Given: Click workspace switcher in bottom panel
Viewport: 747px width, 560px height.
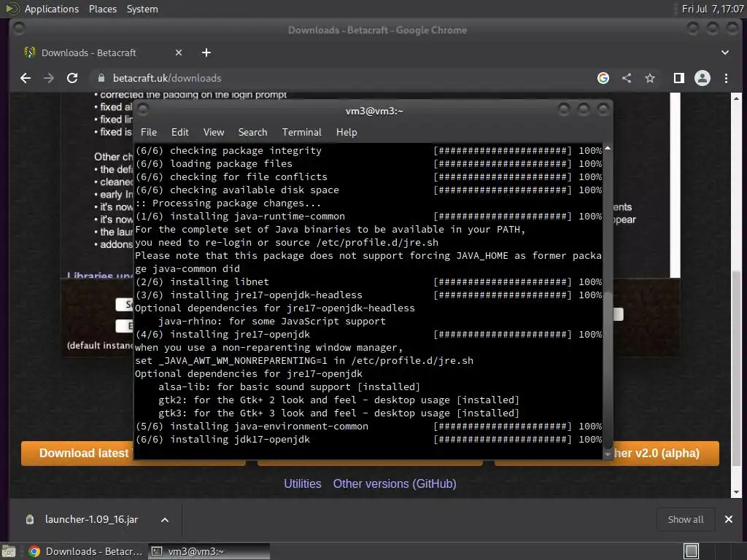Looking at the screenshot, I should [692, 551].
